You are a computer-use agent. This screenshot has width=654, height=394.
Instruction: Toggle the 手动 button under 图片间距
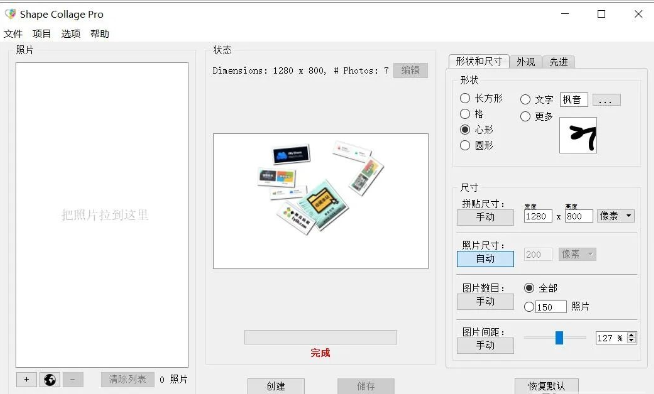coord(485,346)
